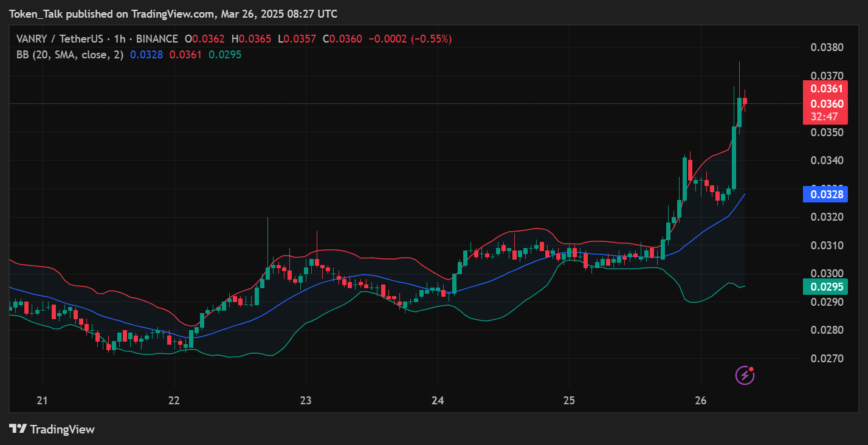
Task: Click the date 26 on the time axis
Action: pos(700,401)
